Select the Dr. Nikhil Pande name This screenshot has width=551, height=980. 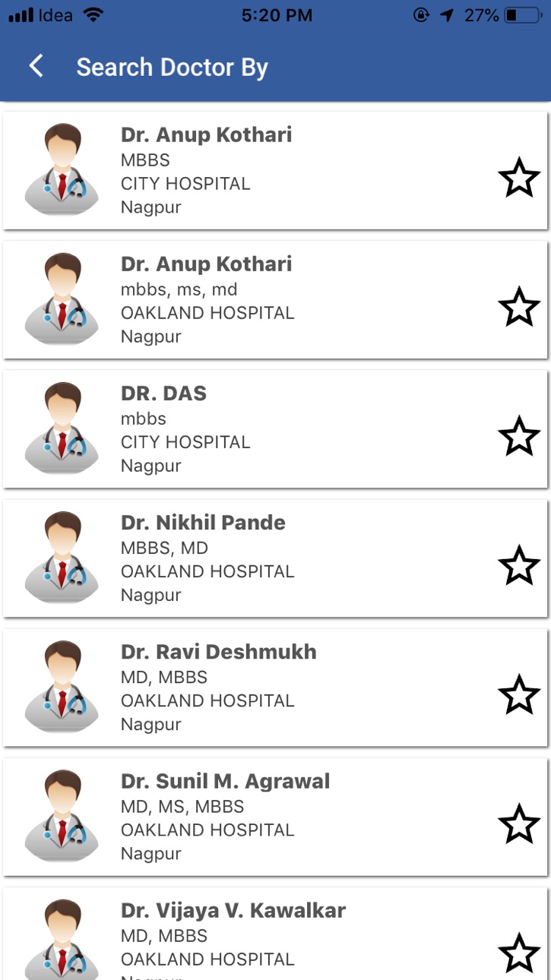(x=203, y=523)
